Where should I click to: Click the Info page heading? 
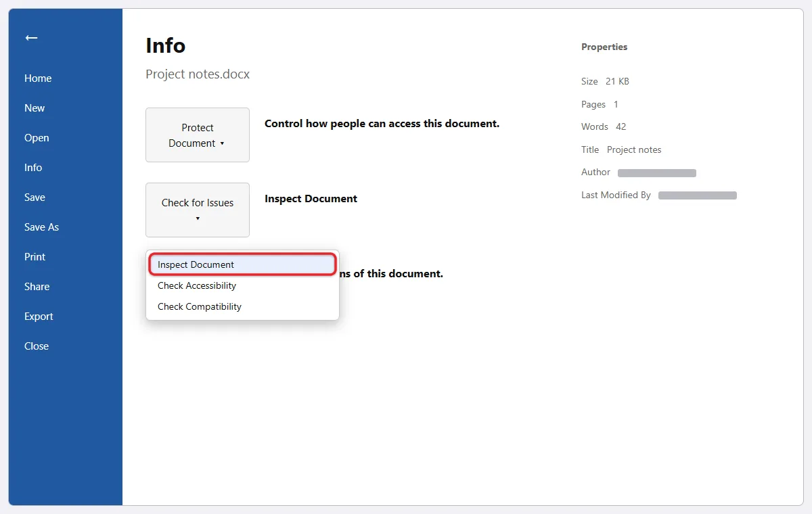pyautogui.click(x=166, y=46)
